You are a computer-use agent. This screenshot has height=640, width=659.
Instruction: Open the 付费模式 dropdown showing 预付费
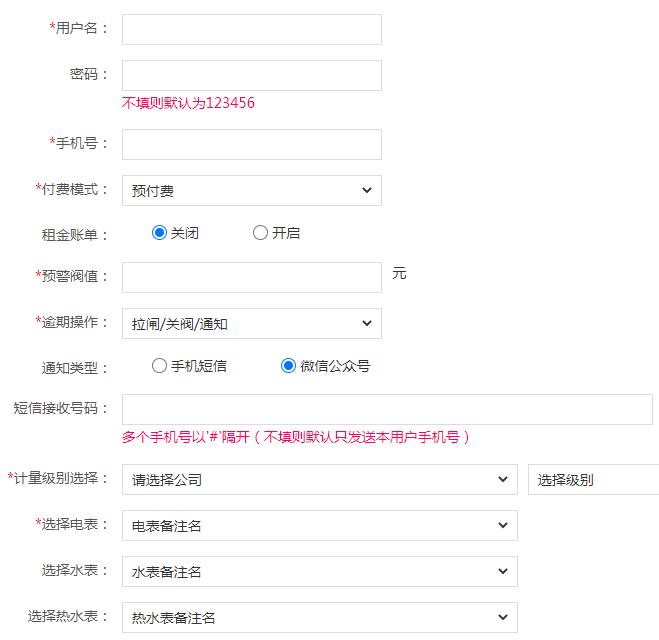click(x=251, y=190)
